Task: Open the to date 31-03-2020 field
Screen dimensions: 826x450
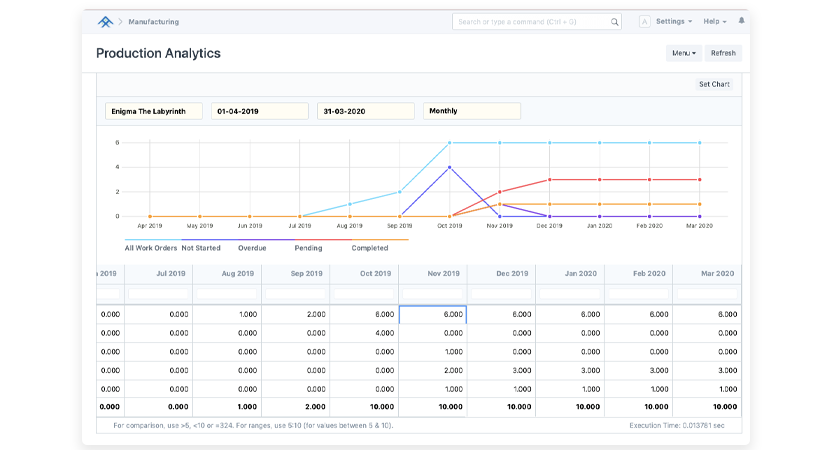Action: pos(366,111)
